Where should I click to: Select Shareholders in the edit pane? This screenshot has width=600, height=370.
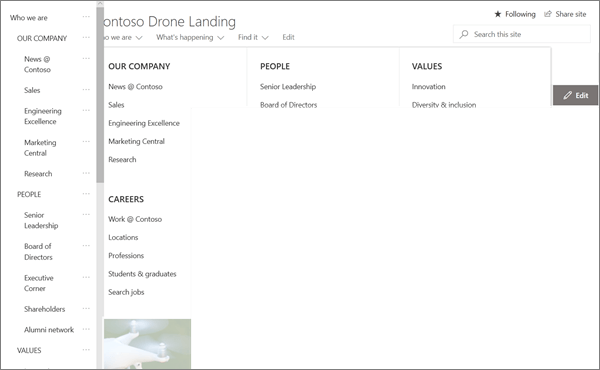44,309
